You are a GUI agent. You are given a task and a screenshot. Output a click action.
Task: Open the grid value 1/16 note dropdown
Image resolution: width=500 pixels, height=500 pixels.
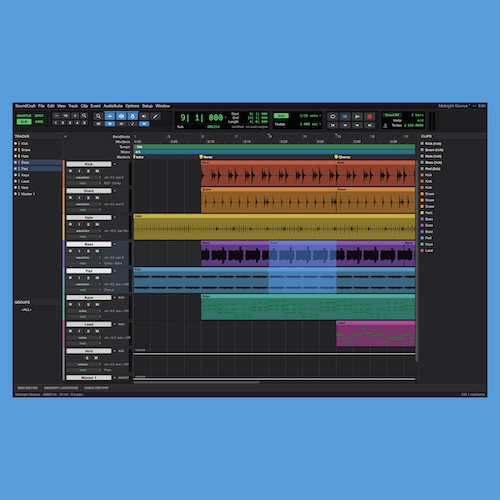click(x=310, y=116)
